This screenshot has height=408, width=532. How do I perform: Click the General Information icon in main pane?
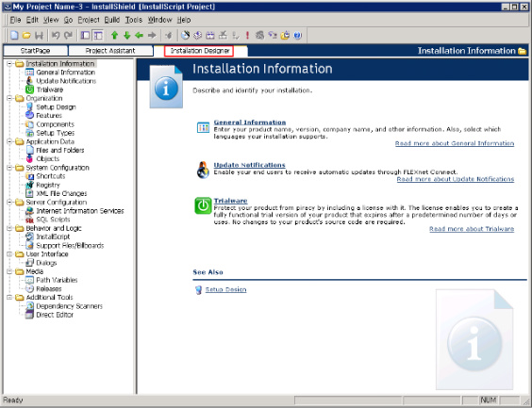pyautogui.click(x=203, y=127)
